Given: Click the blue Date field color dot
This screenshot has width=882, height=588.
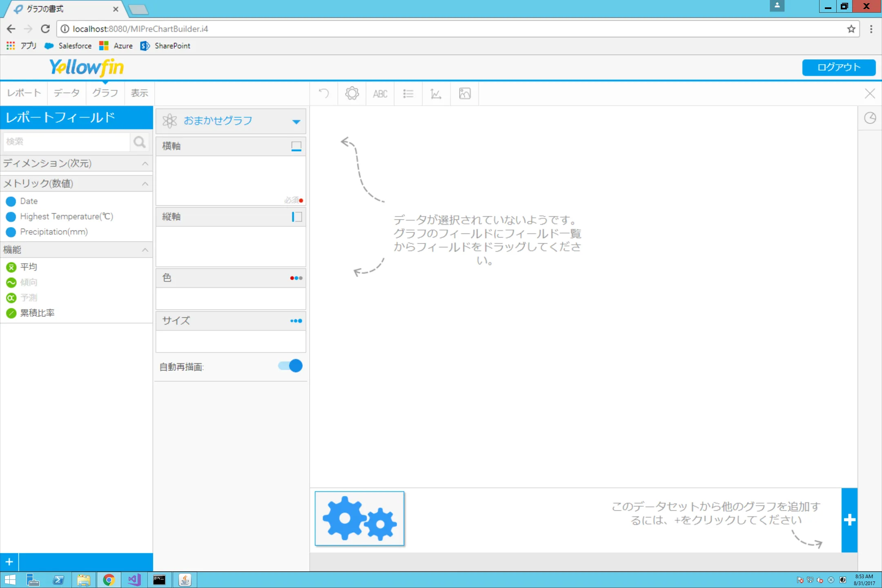Looking at the screenshot, I should point(11,201).
